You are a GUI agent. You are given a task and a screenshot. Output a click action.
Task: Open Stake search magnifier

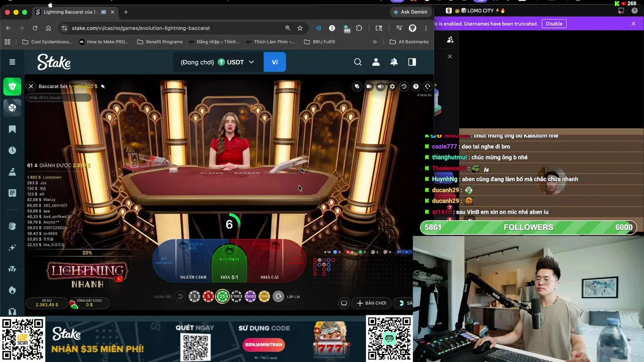(x=358, y=62)
